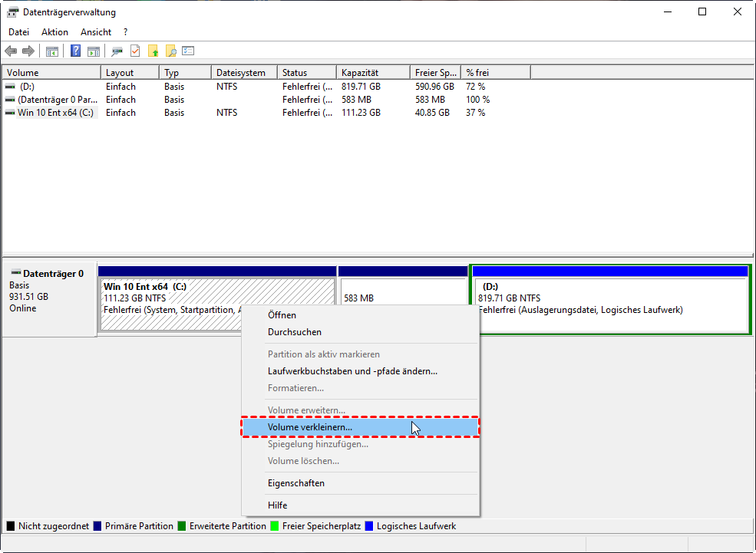The width and height of the screenshot is (756, 553).
Task: Choose 'Volume verkleinern...' in context menu
Action: [x=310, y=427]
